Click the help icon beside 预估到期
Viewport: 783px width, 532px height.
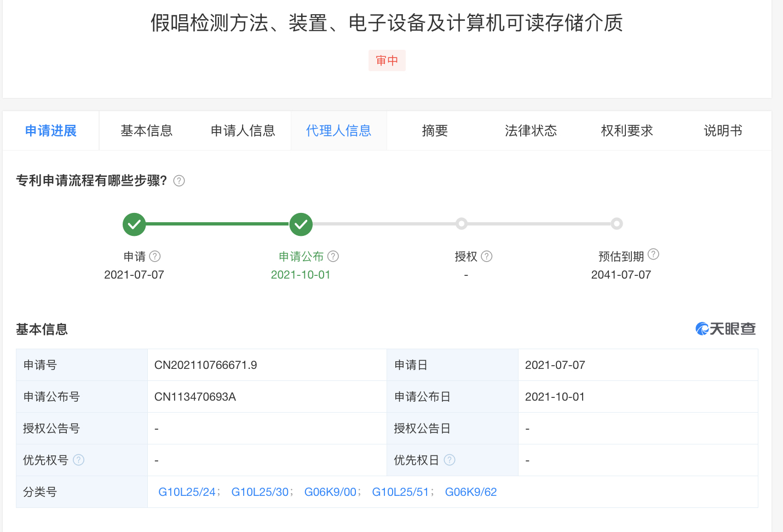click(x=653, y=254)
